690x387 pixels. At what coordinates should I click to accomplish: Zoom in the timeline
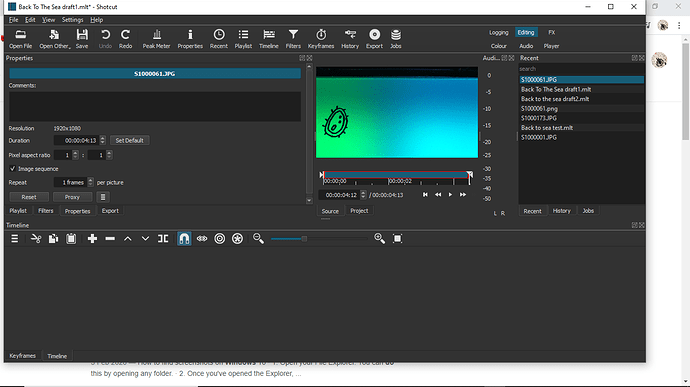379,239
